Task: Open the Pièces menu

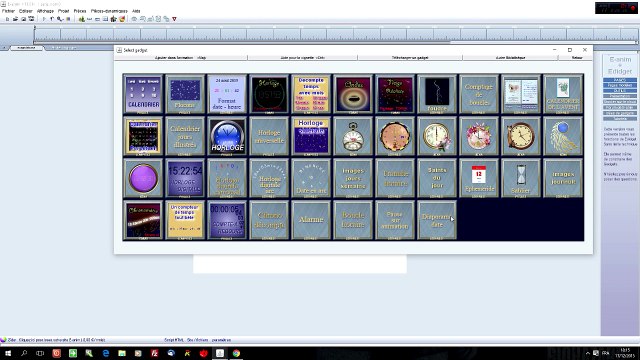Action: [80, 11]
